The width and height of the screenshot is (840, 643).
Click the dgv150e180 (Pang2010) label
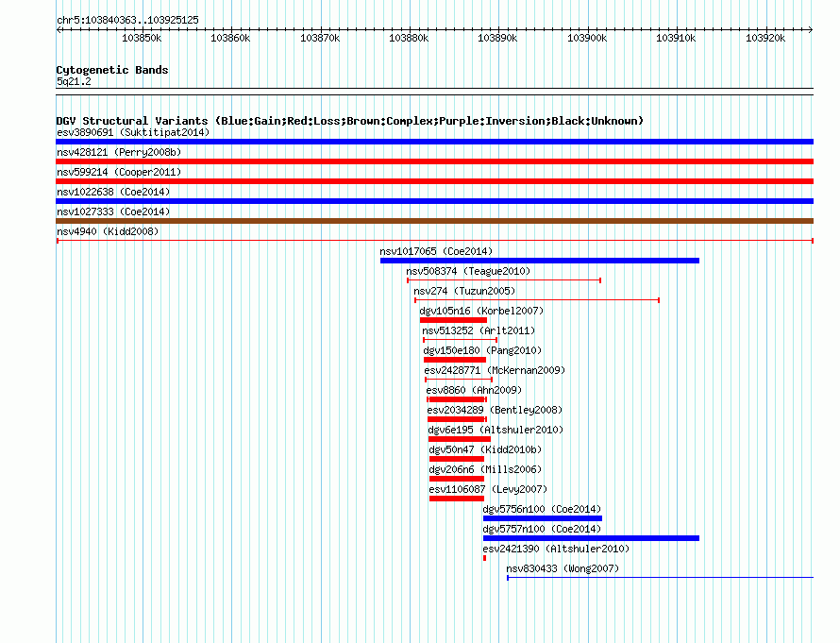[482, 350]
